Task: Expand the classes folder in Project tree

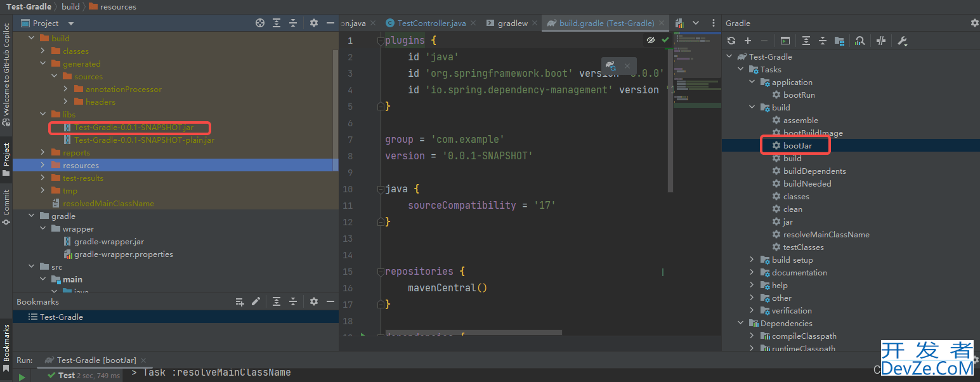Action: point(42,51)
